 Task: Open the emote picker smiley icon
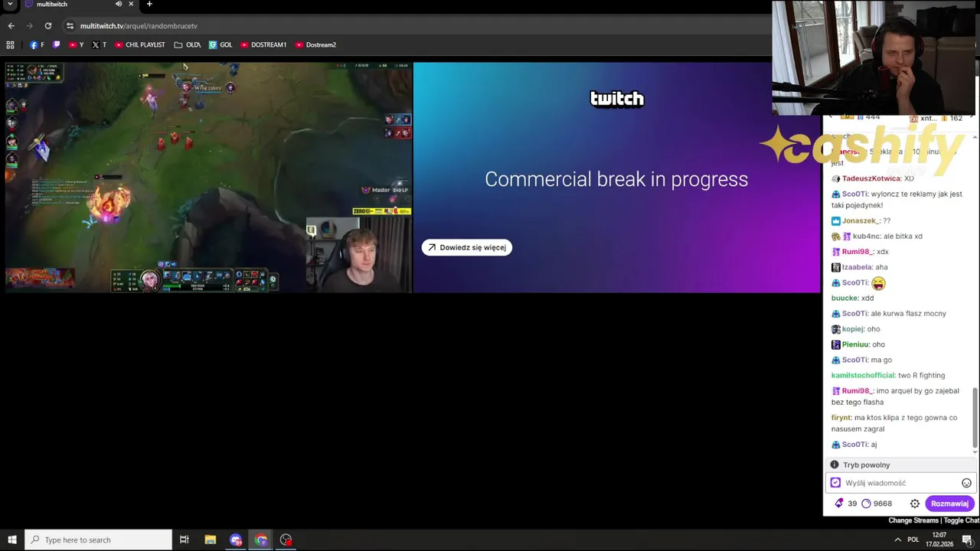[966, 483]
